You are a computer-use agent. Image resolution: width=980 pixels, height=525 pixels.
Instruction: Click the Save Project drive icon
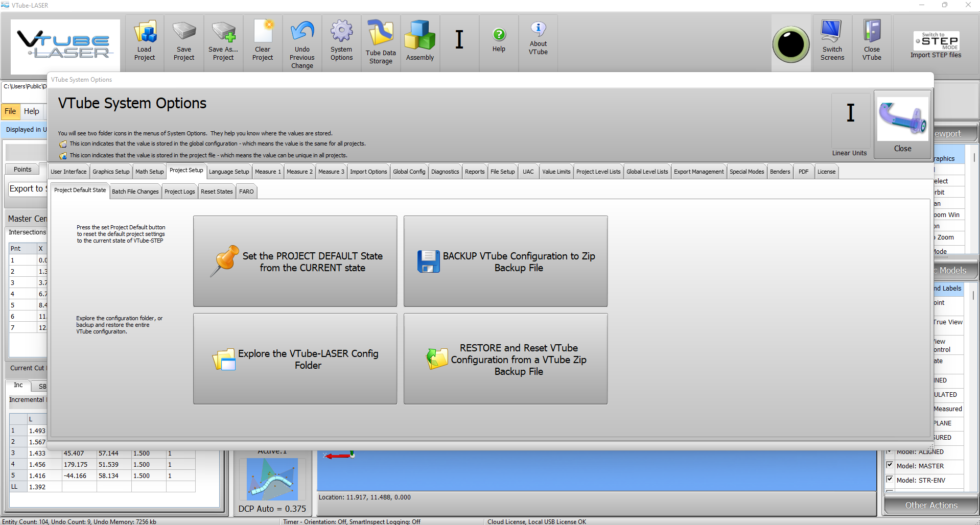tap(184, 32)
